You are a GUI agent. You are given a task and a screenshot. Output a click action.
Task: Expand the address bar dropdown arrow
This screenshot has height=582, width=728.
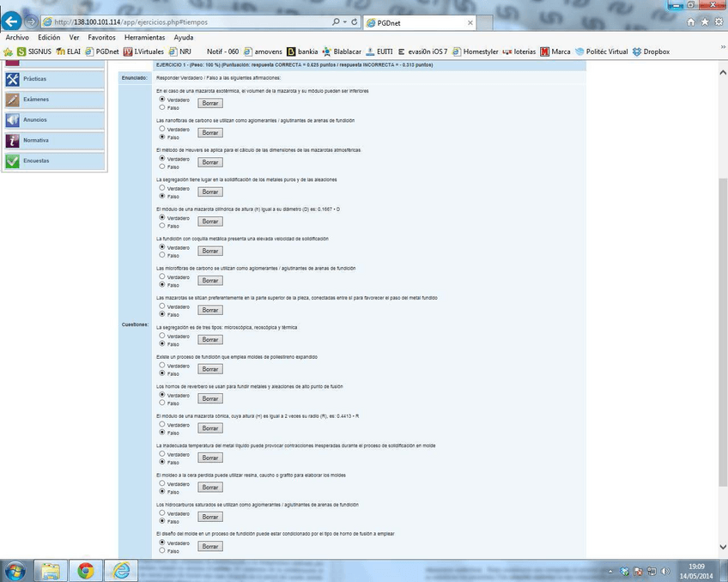coord(345,21)
